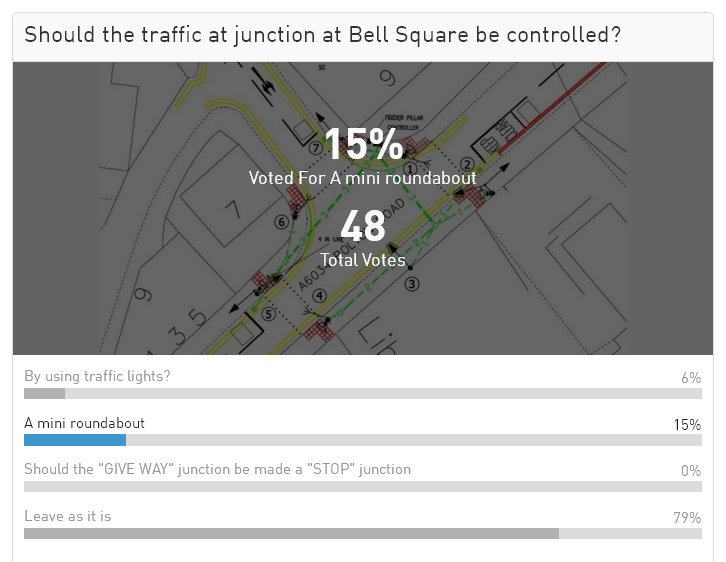Select the GIVE WAY to STOP junction option

pos(217,470)
